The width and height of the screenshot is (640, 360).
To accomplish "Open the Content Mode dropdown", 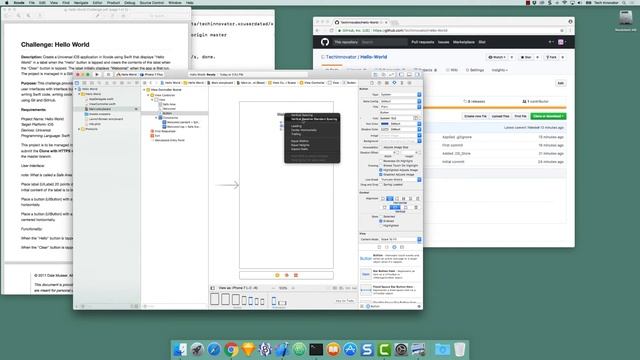I will tap(400, 240).
